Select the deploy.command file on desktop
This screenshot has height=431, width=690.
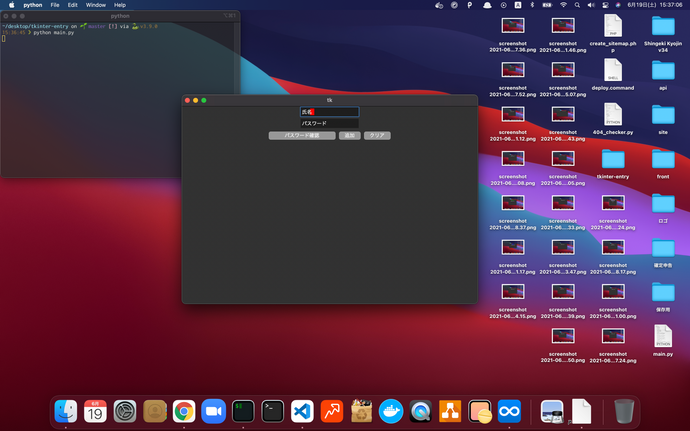[613, 75]
